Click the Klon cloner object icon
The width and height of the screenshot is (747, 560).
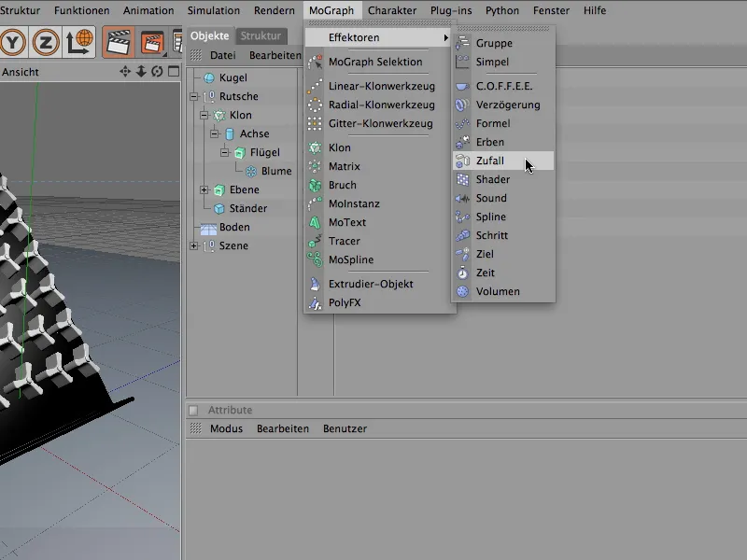click(219, 116)
